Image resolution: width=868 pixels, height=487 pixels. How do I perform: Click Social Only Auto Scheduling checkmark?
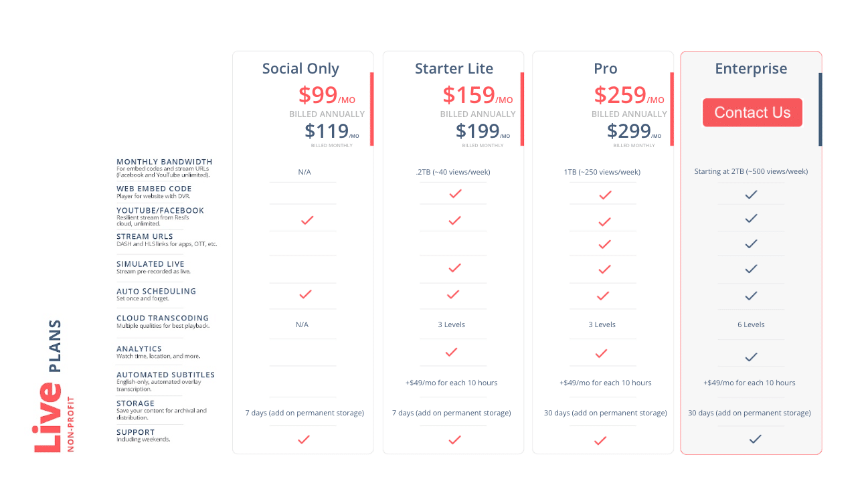tap(306, 294)
